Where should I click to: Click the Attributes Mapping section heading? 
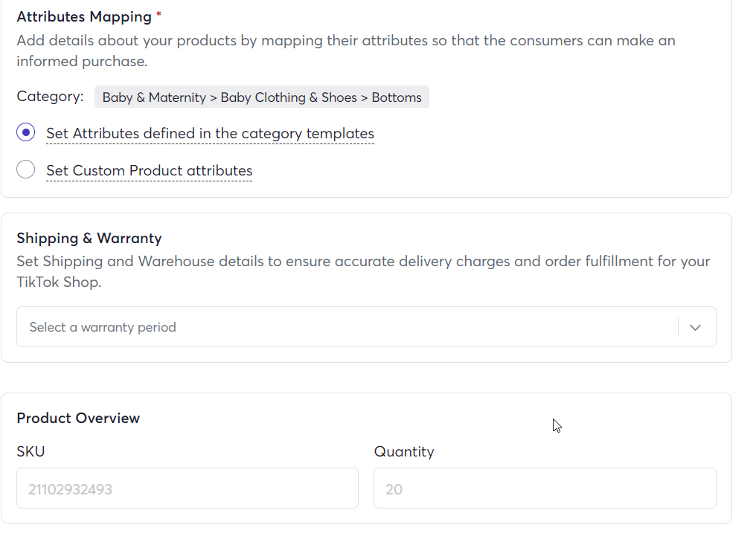point(84,16)
